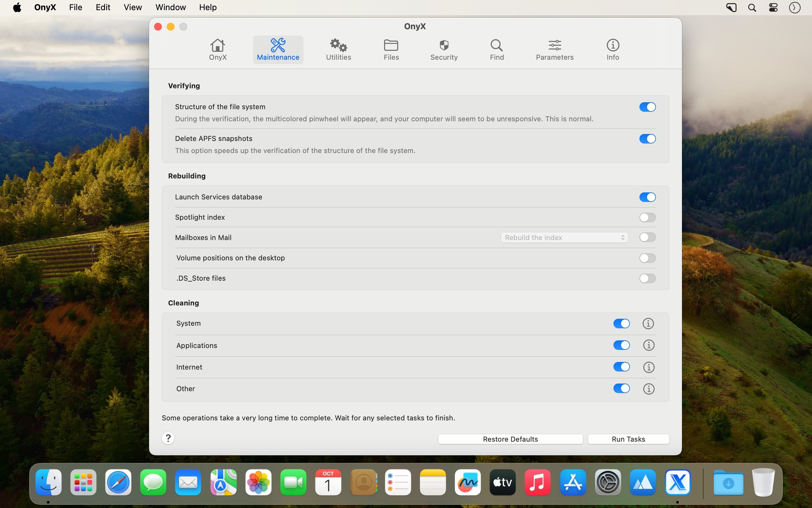The height and width of the screenshot is (508, 812).
Task: Show info for Applications cleaning
Action: click(649, 345)
